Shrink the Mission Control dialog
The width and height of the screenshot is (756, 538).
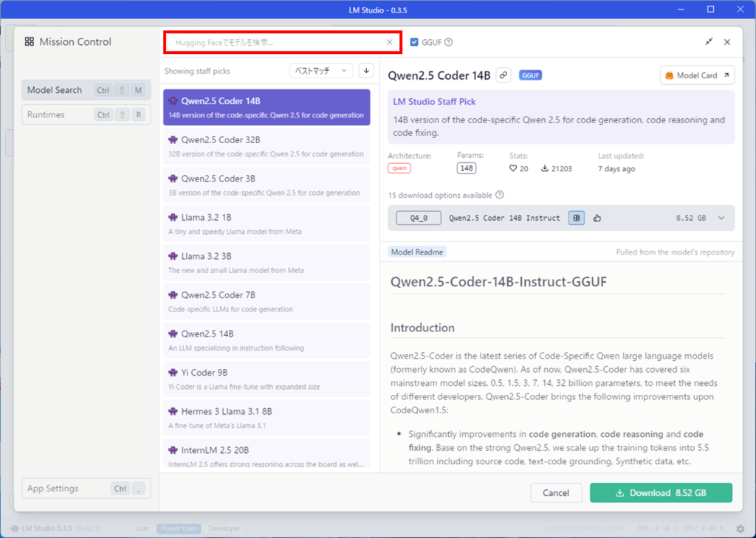coord(709,42)
